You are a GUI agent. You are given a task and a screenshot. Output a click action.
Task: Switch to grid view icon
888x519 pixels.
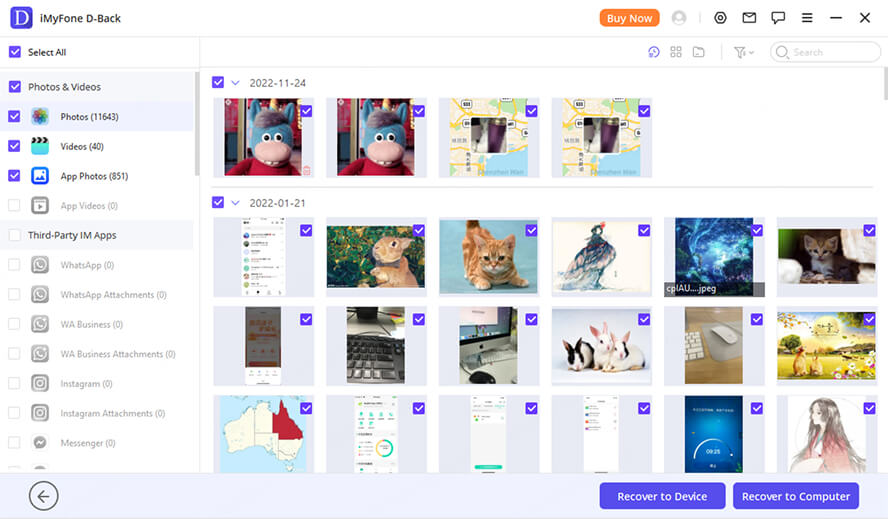pos(676,52)
